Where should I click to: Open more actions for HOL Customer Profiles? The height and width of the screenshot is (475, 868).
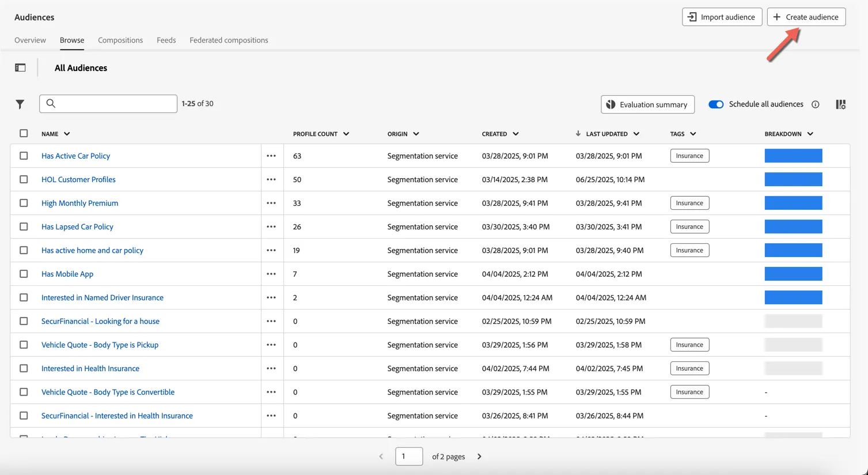coord(271,179)
